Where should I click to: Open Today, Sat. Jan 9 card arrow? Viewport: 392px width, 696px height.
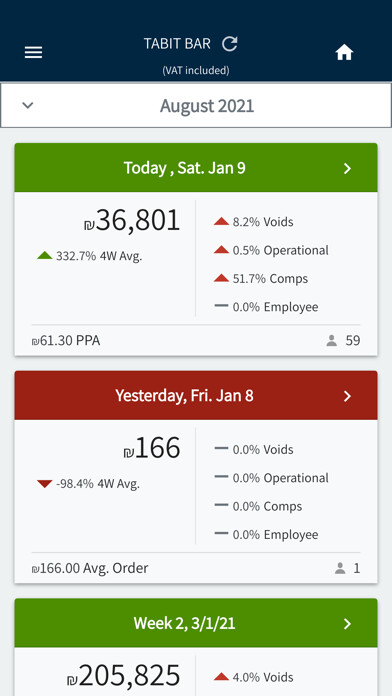tap(348, 168)
